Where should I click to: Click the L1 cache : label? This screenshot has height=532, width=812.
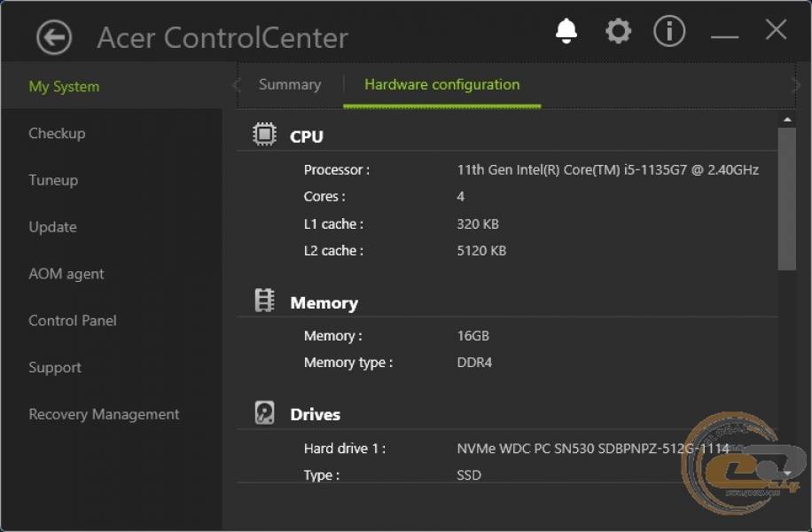[x=333, y=223]
